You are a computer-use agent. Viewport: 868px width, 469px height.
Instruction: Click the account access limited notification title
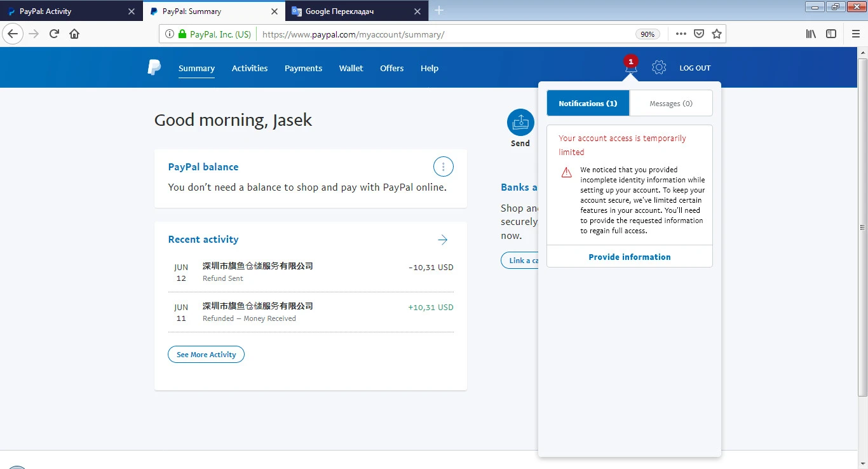(622, 145)
